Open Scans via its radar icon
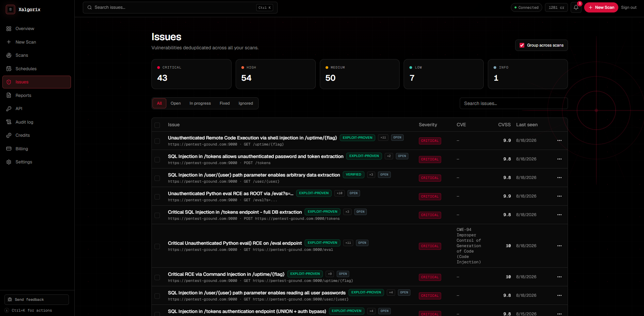Image resolution: width=644 pixels, height=316 pixels. point(9,55)
